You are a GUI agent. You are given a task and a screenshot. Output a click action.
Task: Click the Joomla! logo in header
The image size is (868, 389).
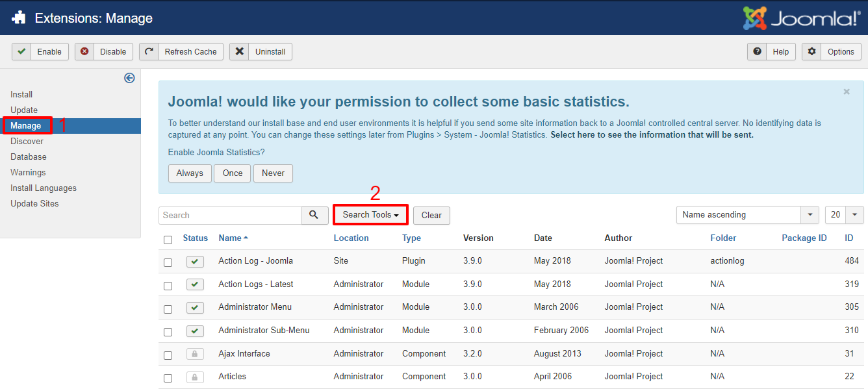click(x=802, y=18)
